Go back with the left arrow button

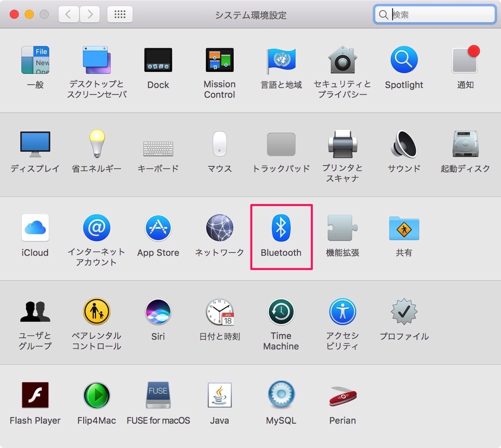pyautogui.click(x=68, y=15)
